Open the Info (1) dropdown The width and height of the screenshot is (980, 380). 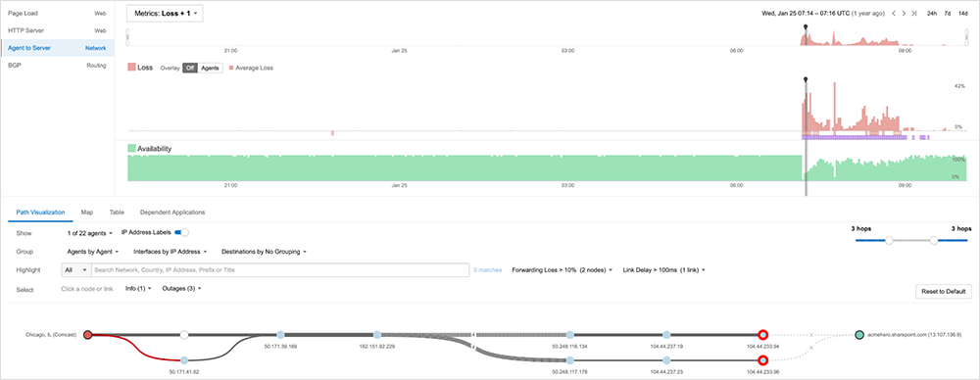point(138,289)
